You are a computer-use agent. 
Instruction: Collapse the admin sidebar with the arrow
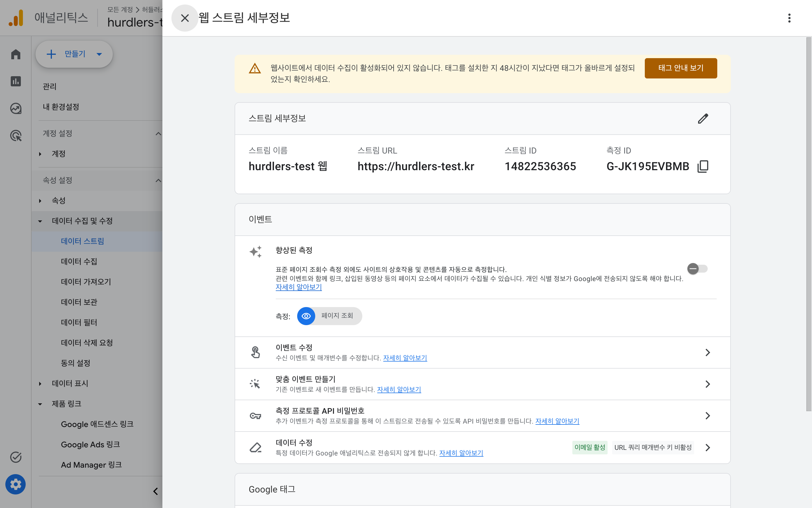(x=155, y=491)
